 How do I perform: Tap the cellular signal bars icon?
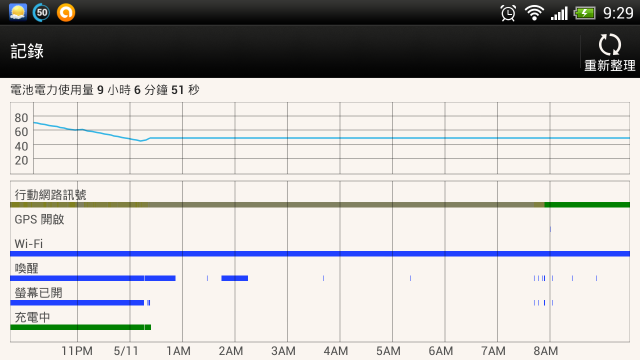coord(559,13)
